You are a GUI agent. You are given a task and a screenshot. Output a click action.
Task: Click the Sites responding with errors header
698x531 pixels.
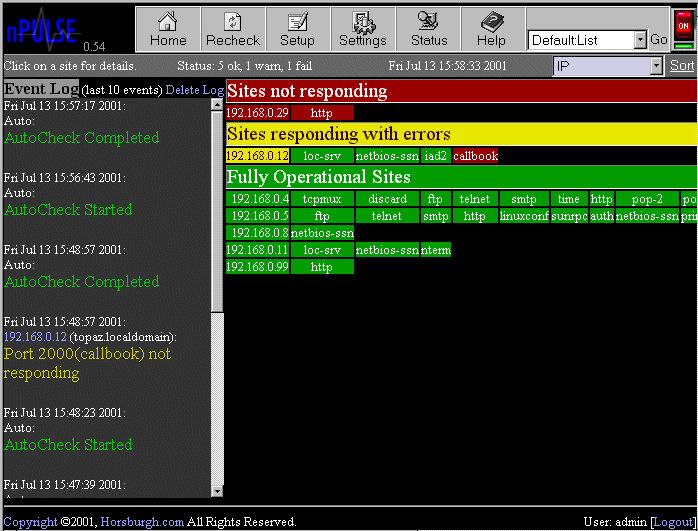pyautogui.click(x=461, y=134)
